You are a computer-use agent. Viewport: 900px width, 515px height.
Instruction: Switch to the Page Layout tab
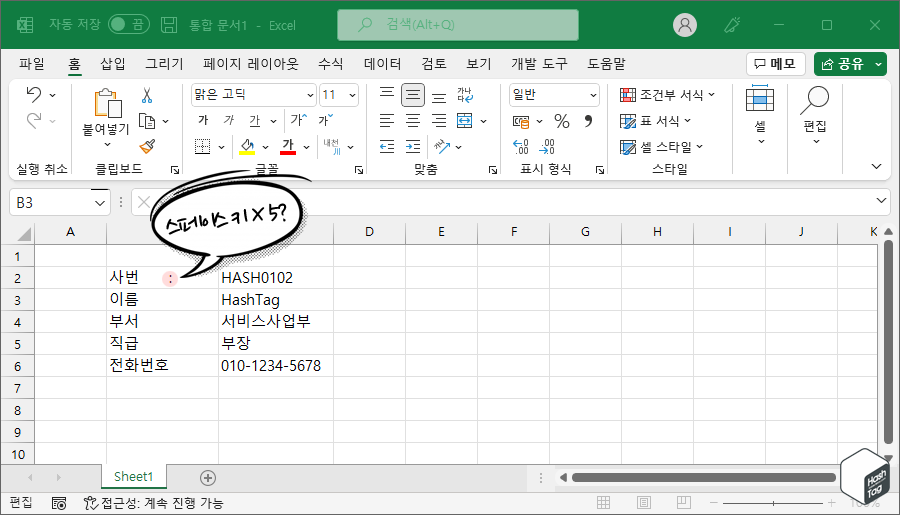[251, 64]
